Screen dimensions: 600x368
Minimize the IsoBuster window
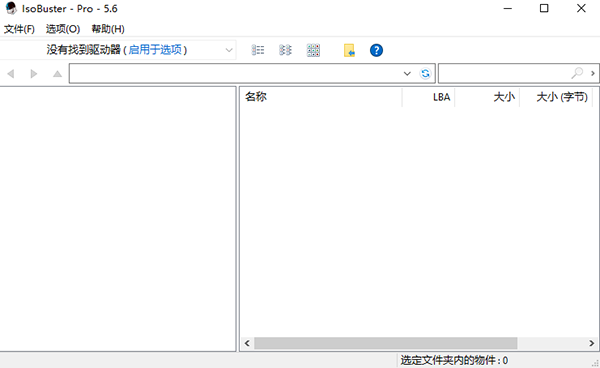coord(508,8)
